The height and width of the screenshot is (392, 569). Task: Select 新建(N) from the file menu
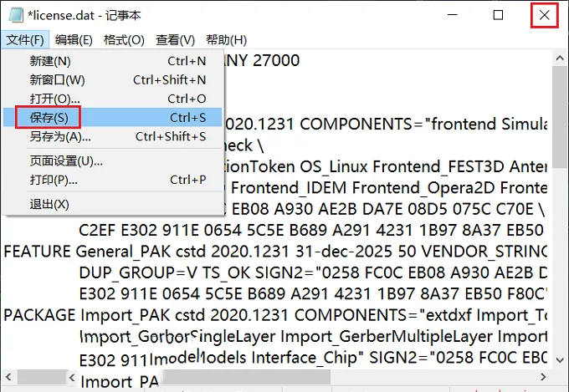pos(112,61)
